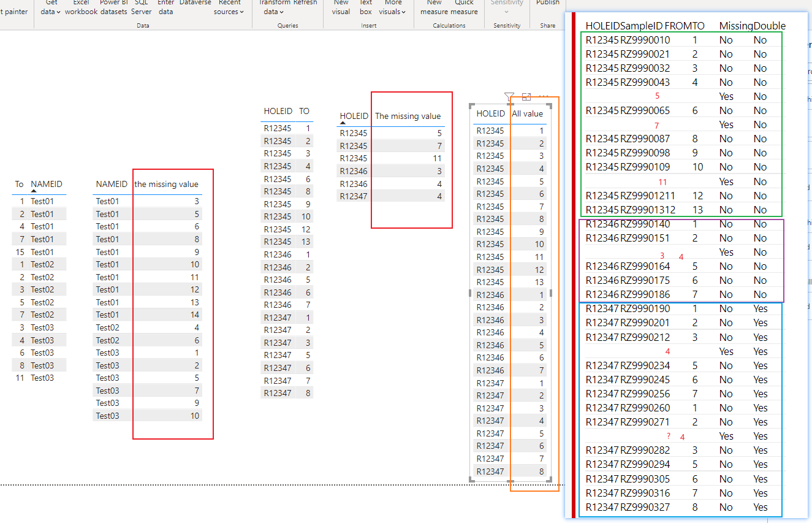The width and height of the screenshot is (812, 523).
Task: Click the 'Double' header in the right image
Action: 770,26
